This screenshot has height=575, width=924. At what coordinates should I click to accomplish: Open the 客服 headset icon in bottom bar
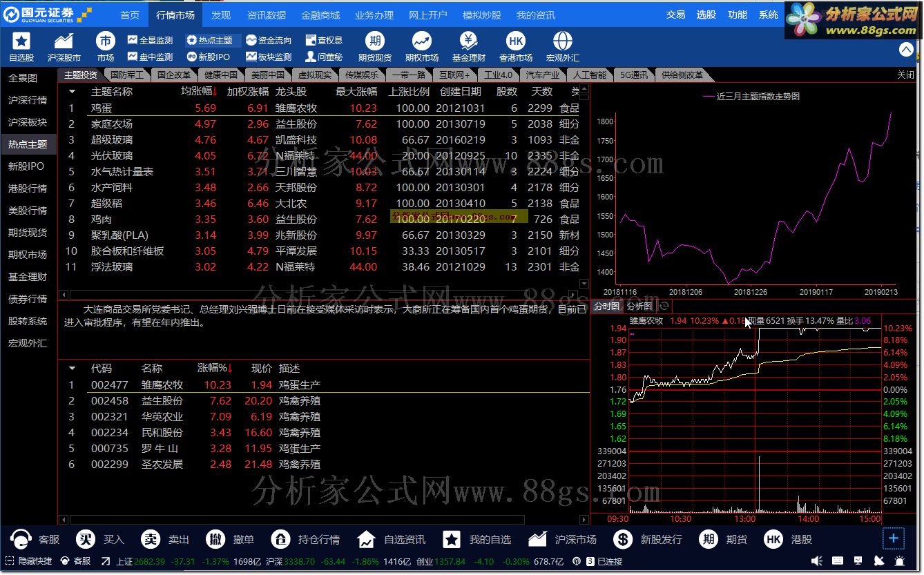click(x=23, y=539)
